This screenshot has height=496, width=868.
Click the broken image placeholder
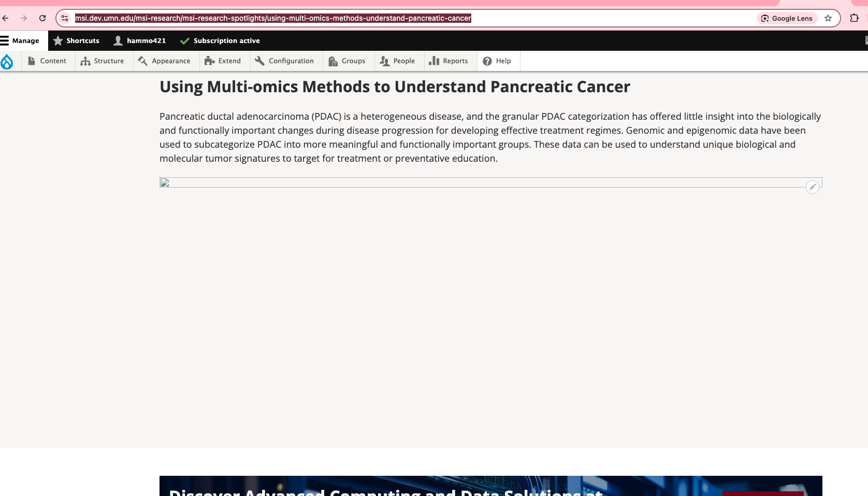click(165, 182)
